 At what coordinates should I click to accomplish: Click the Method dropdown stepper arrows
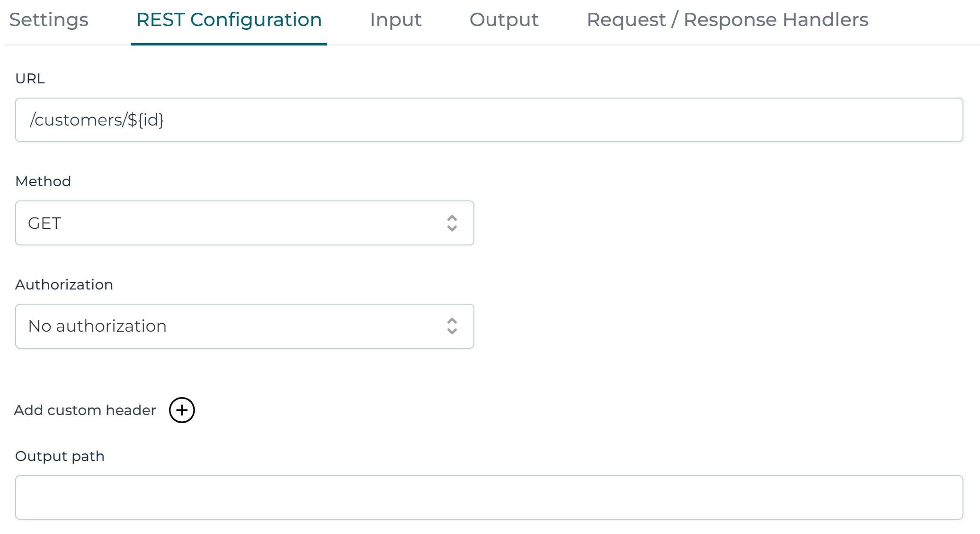pos(452,223)
